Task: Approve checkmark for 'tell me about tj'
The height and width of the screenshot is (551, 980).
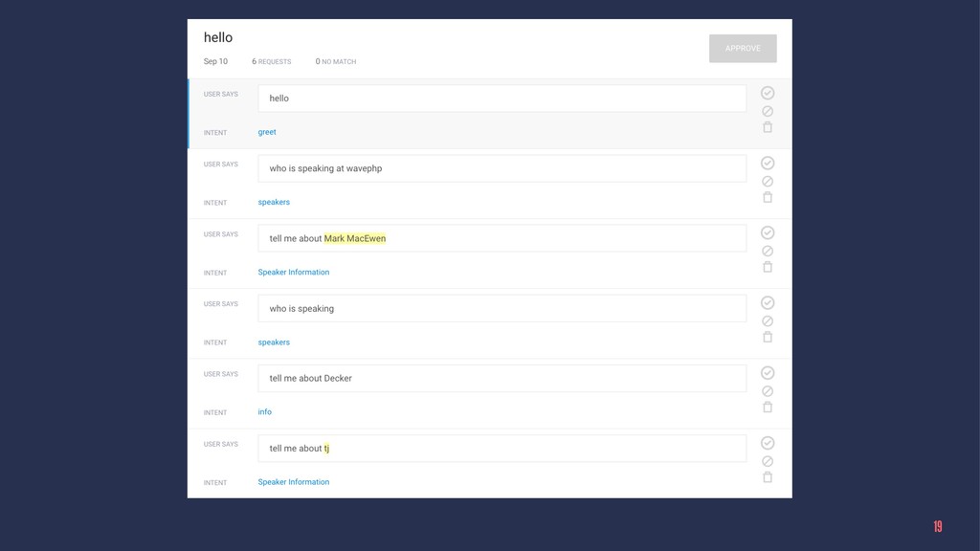Action: [x=768, y=443]
